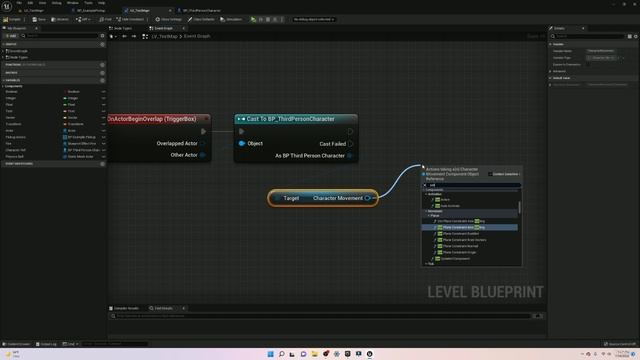Add a new variable with Variables plus icon
Image resolution: width=640 pixels, height=360 pixels.
(102, 80)
